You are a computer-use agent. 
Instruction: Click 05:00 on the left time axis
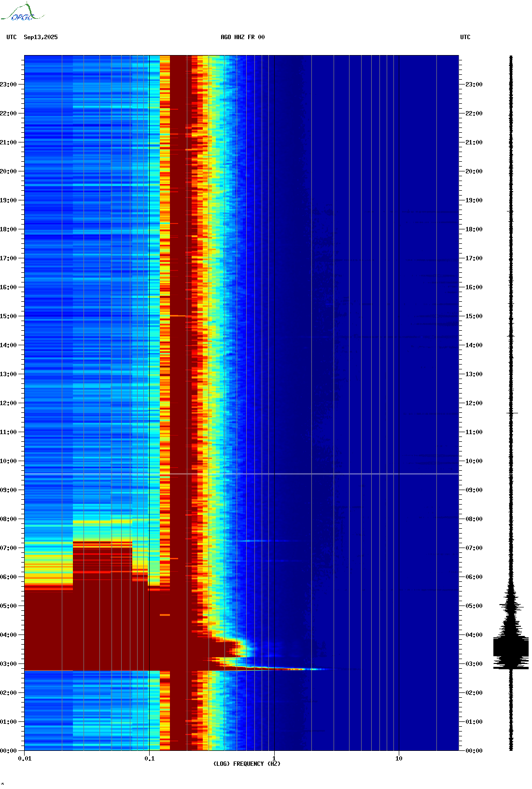click(8, 606)
